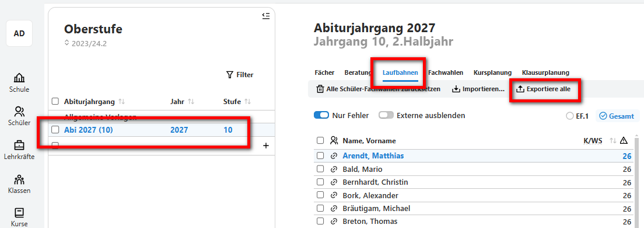This screenshot has width=644, height=228.
Task: Sort by Abiturjahrgang column arrows
Action: coord(121,102)
